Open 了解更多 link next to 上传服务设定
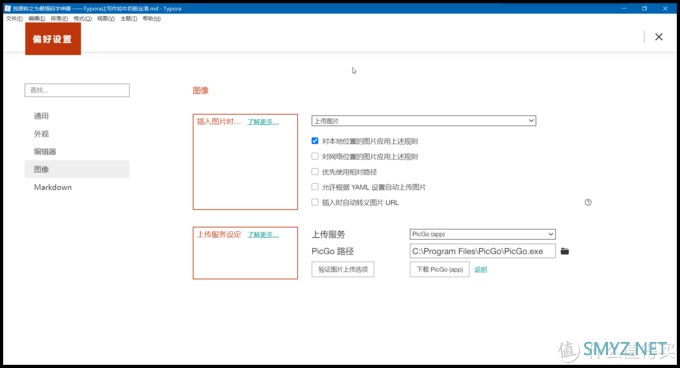Screen dimensions: 680x368 tap(263, 234)
